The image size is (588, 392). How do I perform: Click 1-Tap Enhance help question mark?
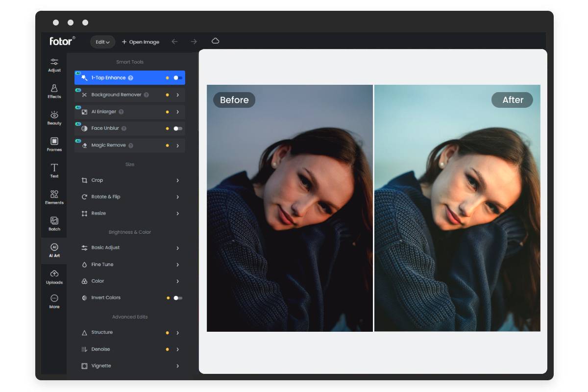(130, 78)
